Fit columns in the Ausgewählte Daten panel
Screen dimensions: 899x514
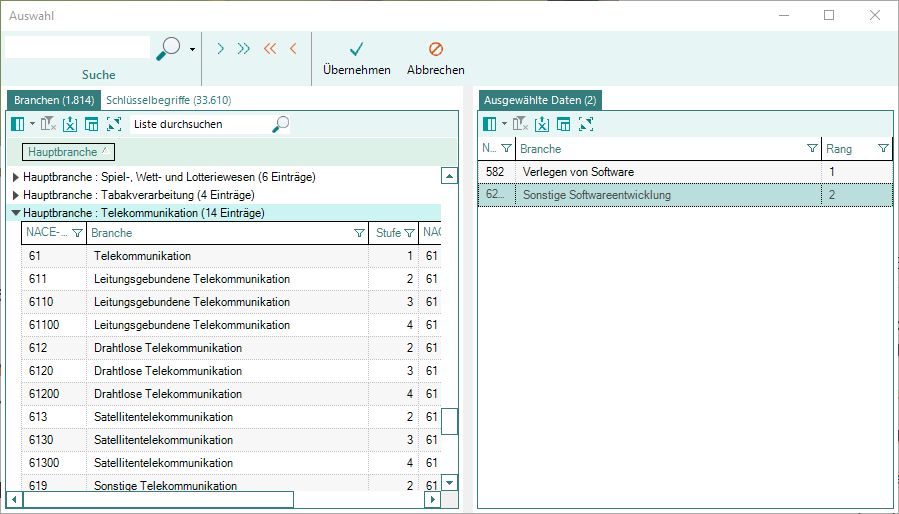(x=586, y=124)
